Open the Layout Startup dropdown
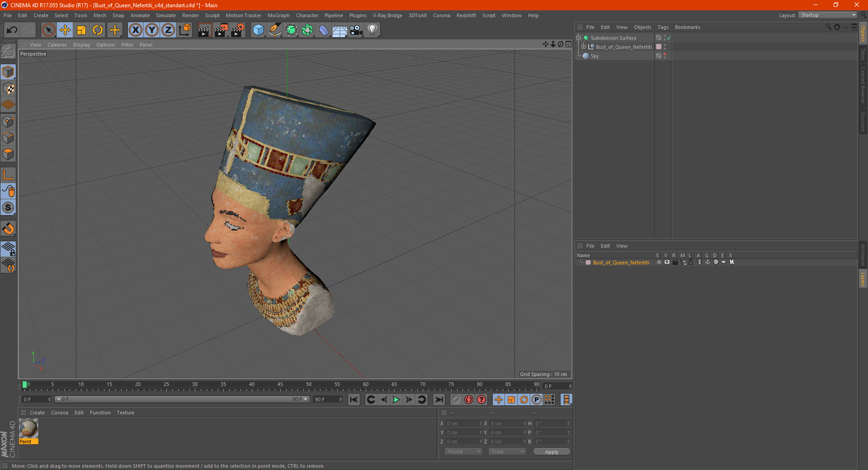This screenshot has height=470, width=868. tap(828, 15)
